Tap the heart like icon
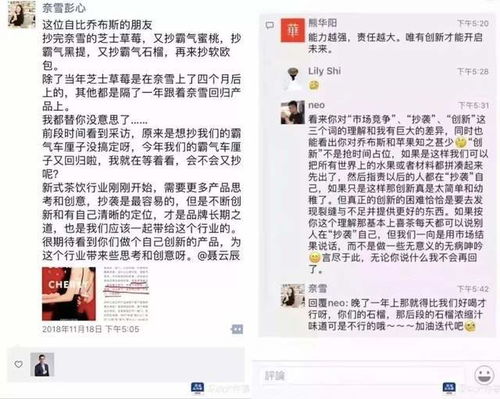The width and height of the screenshot is (500, 399). click(x=19, y=364)
